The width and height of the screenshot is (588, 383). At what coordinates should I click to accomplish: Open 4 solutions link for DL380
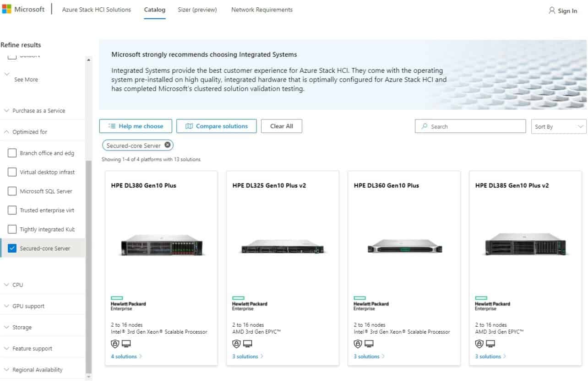click(x=126, y=356)
